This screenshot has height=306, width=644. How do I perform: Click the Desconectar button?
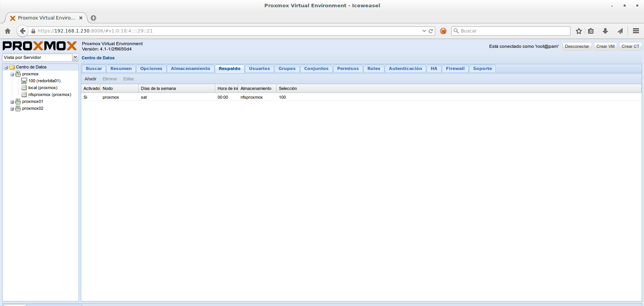(577, 46)
